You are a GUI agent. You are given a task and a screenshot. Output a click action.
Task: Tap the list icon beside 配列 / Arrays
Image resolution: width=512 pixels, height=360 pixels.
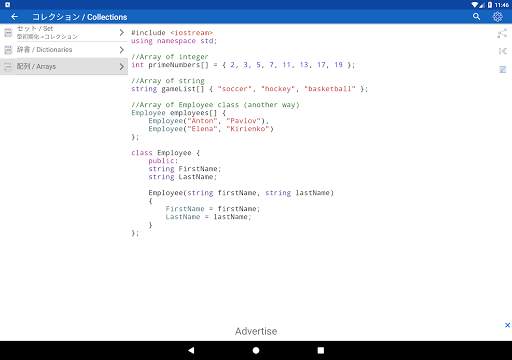point(8,66)
